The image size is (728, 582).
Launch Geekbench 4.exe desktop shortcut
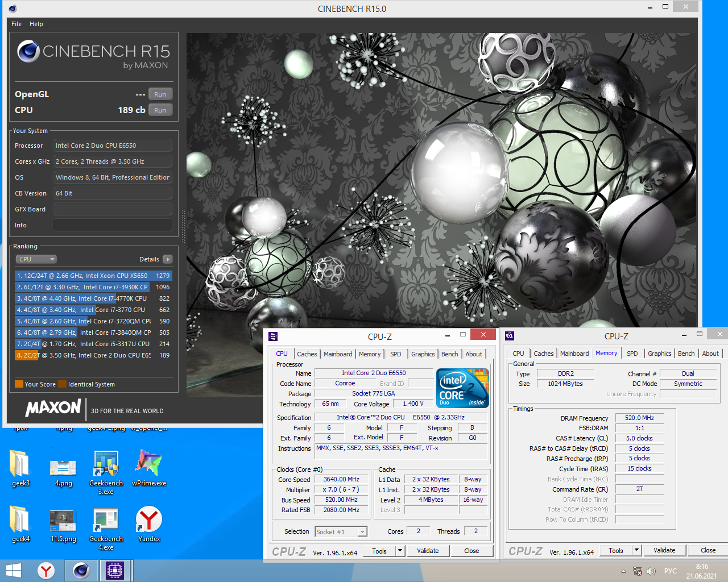point(106,528)
